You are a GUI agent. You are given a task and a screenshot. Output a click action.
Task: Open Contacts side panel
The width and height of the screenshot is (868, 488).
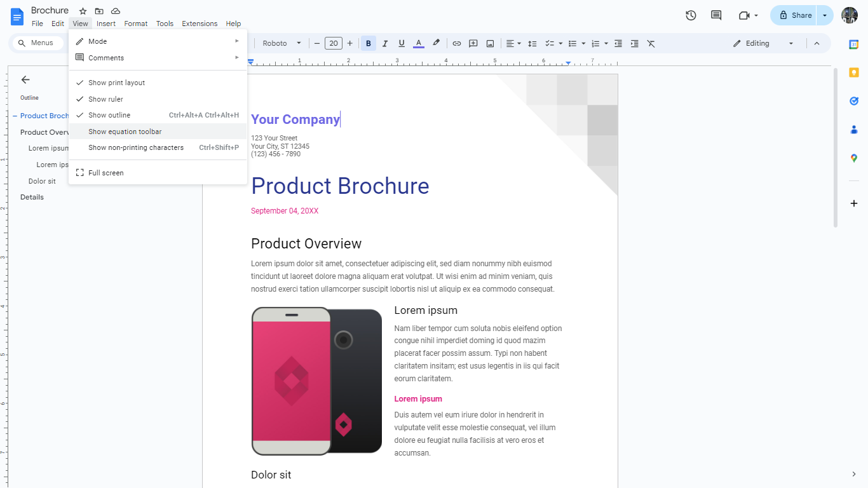click(854, 130)
